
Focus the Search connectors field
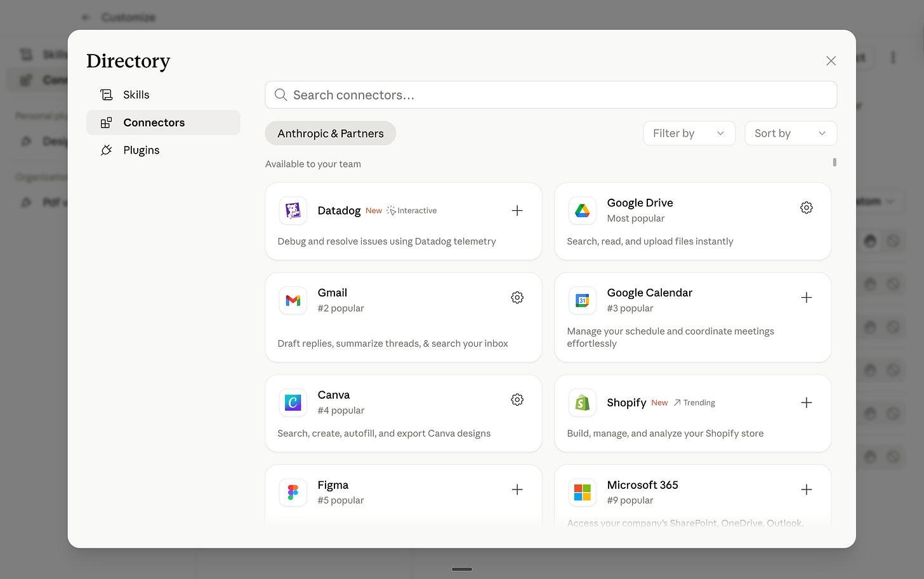click(551, 95)
